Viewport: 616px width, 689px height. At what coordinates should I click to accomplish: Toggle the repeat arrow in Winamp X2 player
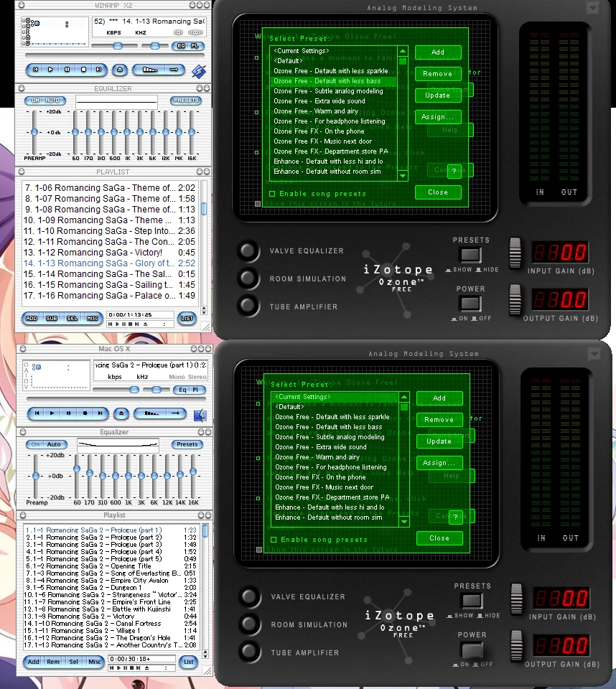[173, 70]
